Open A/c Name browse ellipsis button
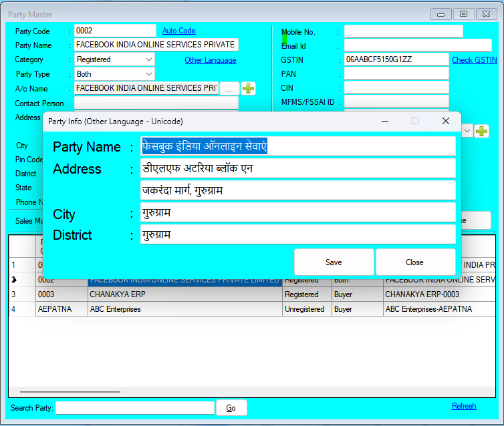504x426 pixels. pyautogui.click(x=229, y=89)
